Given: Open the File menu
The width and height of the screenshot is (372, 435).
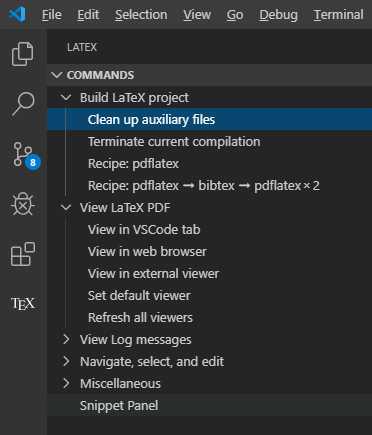Looking at the screenshot, I should [x=52, y=15].
